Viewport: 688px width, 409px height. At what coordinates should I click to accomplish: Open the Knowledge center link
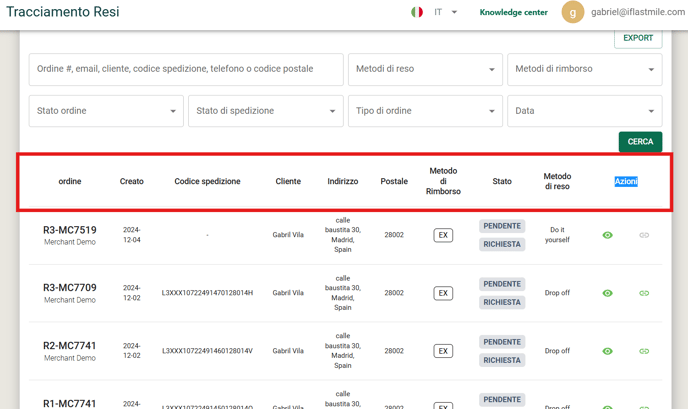coord(513,12)
